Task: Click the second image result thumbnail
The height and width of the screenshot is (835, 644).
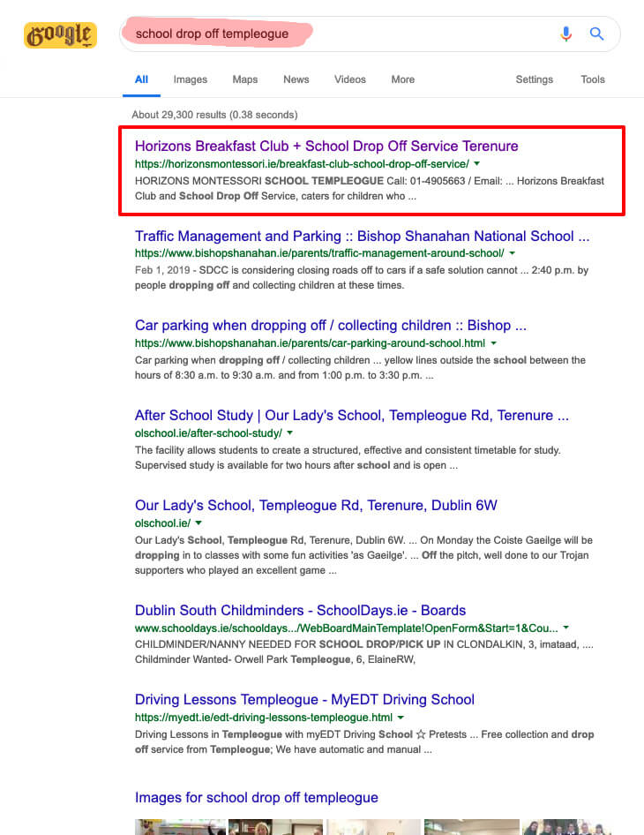Action: (276, 827)
